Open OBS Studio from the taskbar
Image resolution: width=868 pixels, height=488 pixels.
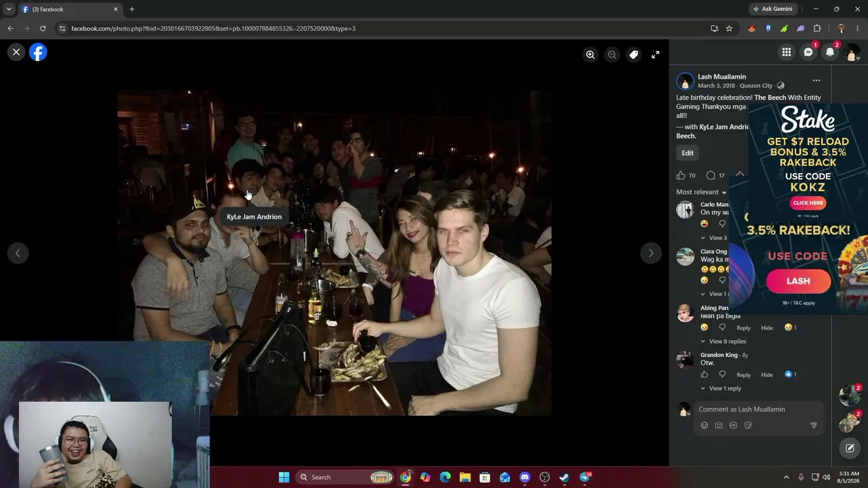[x=545, y=477]
